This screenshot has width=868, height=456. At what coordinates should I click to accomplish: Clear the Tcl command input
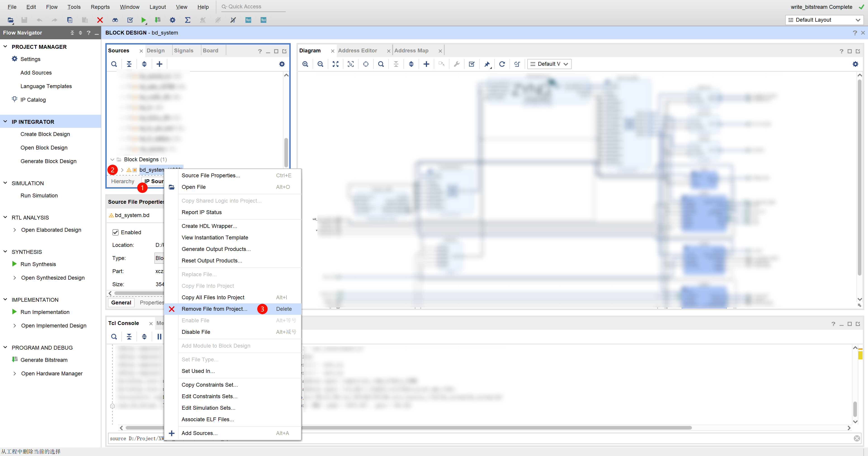[x=857, y=438]
